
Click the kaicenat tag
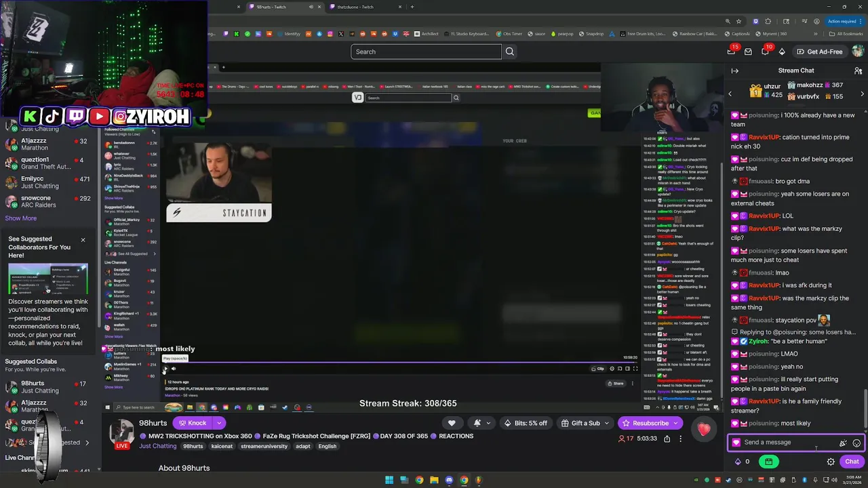222,447
